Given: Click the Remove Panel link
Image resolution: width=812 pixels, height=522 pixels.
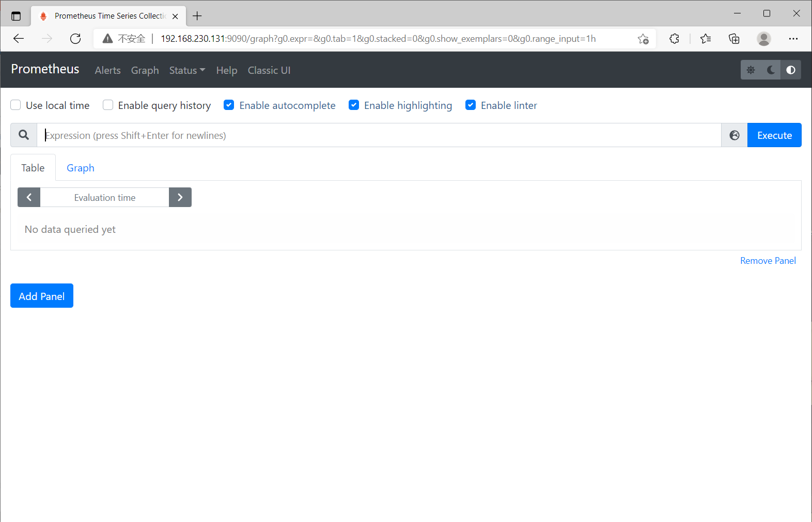Looking at the screenshot, I should click(x=768, y=261).
